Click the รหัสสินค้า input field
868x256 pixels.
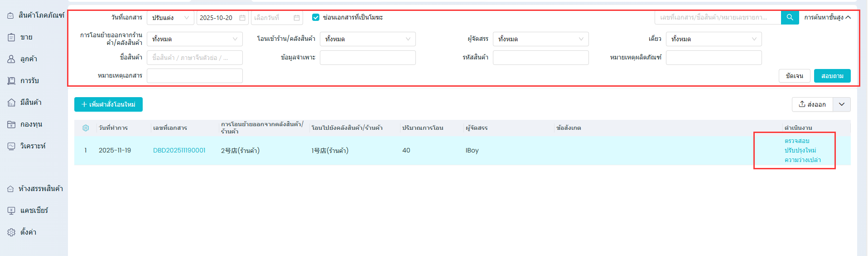pyautogui.click(x=540, y=58)
